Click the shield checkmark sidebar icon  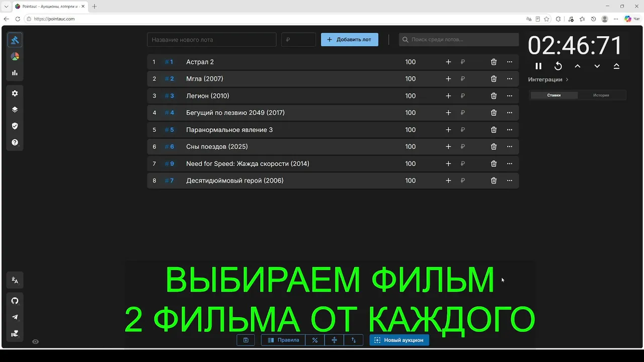click(x=15, y=126)
